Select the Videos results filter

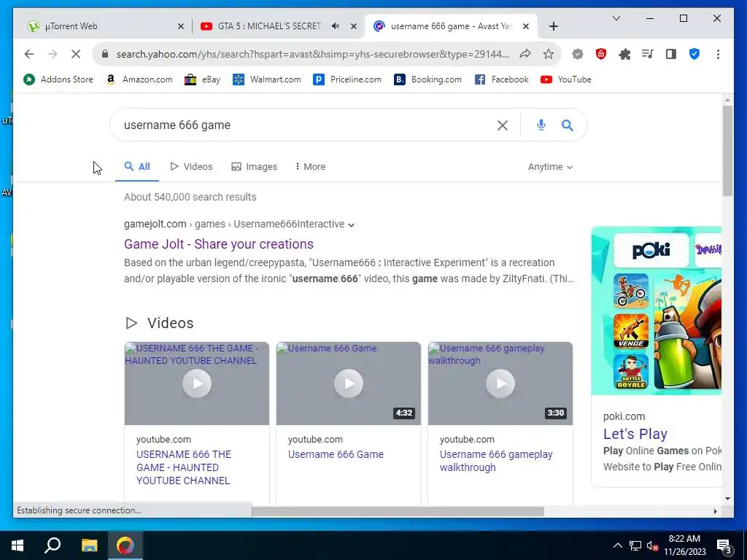point(192,167)
